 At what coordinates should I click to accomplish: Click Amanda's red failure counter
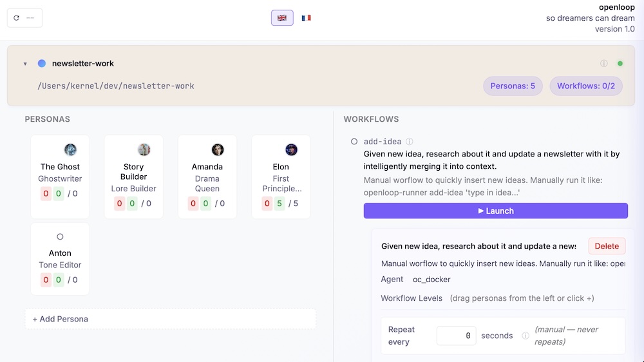[x=193, y=204]
